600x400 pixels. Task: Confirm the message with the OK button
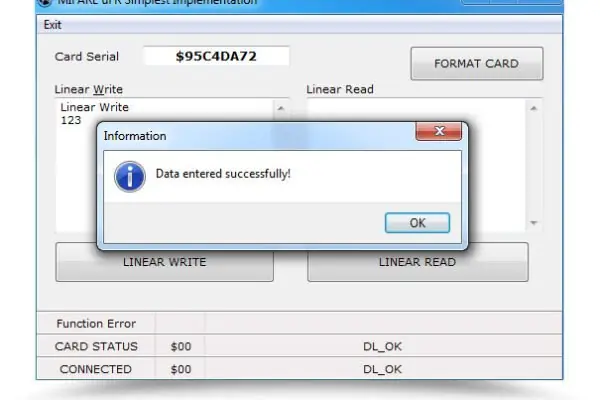(x=417, y=223)
